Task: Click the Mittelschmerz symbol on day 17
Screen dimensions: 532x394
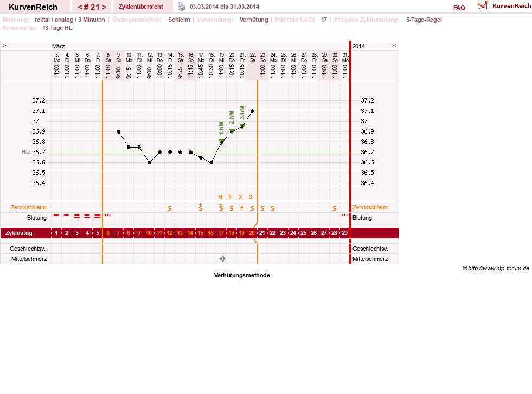Action: tap(222, 259)
